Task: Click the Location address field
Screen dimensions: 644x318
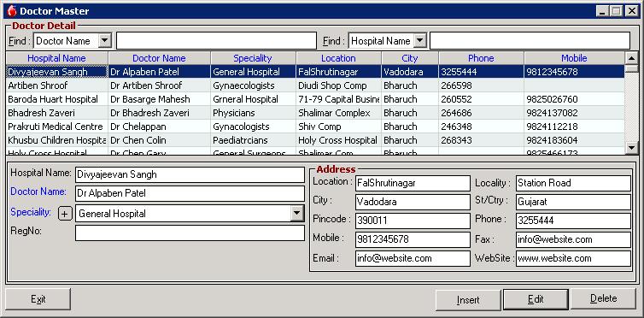Action: [x=413, y=183]
